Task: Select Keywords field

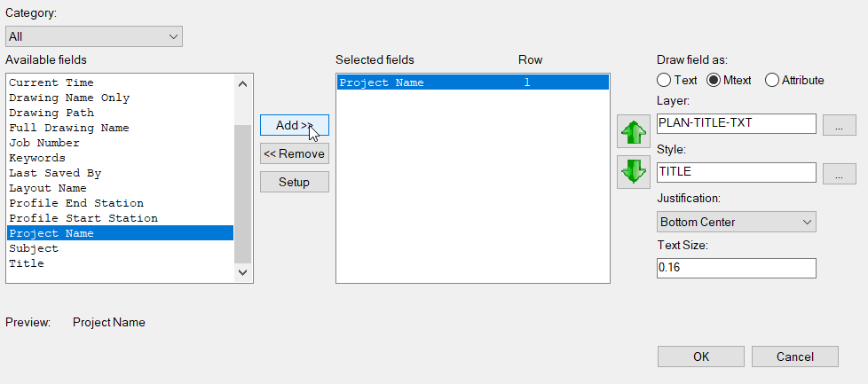Action: tap(121, 158)
